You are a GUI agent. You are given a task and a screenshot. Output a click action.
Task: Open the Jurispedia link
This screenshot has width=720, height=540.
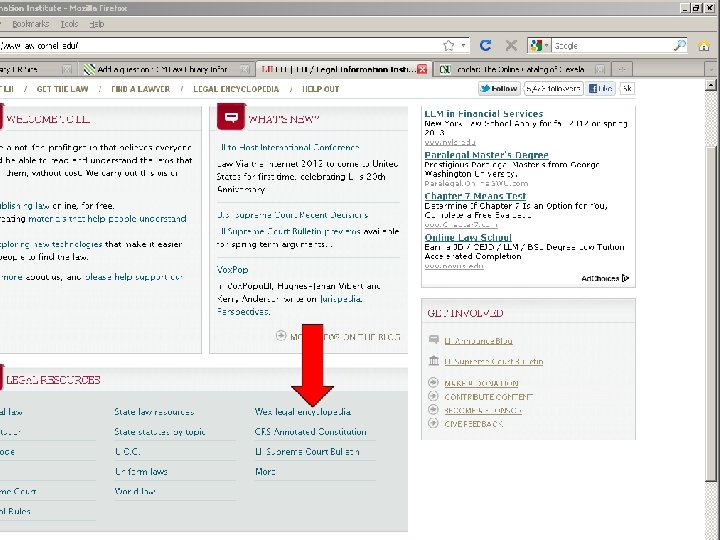[x=341, y=299]
